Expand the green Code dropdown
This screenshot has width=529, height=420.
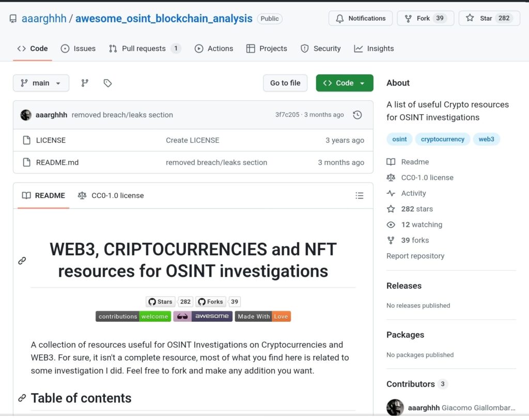pyautogui.click(x=345, y=83)
